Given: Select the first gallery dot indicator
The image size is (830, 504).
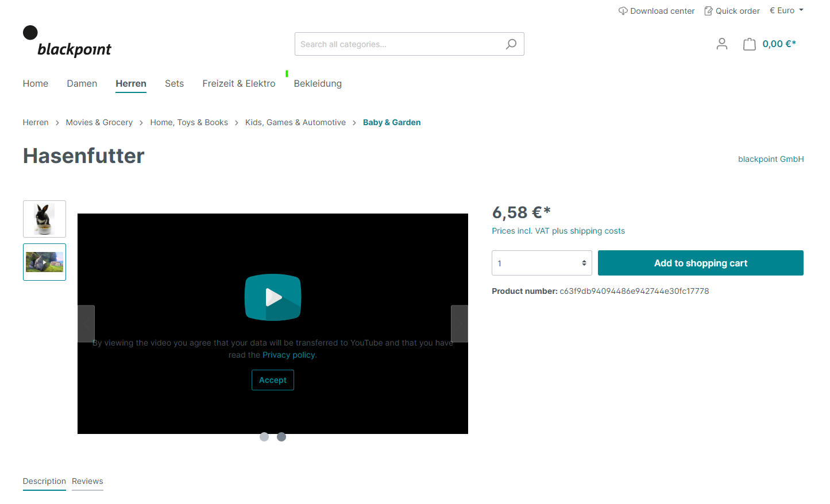Looking at the screenshot, I should [264, 437].
